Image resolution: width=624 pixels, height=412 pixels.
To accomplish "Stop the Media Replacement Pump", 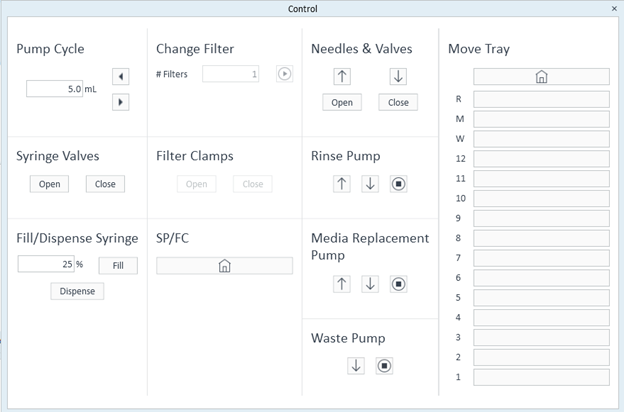I will (398, 284).
